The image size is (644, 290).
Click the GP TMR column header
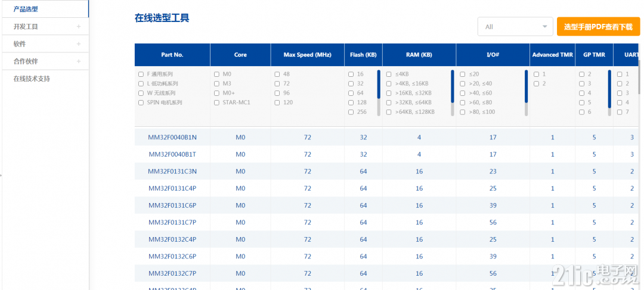point(595,55)
